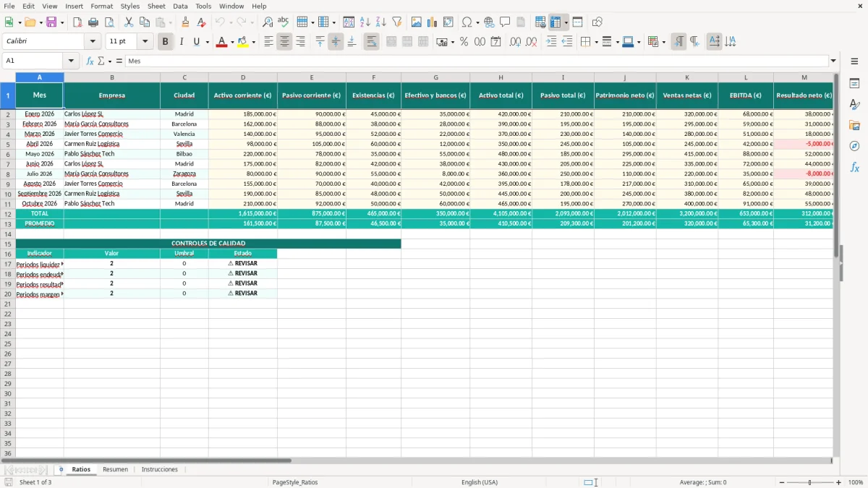Toggle Wrap Text button
868x488 pixels.
click(x=372, y=42)
